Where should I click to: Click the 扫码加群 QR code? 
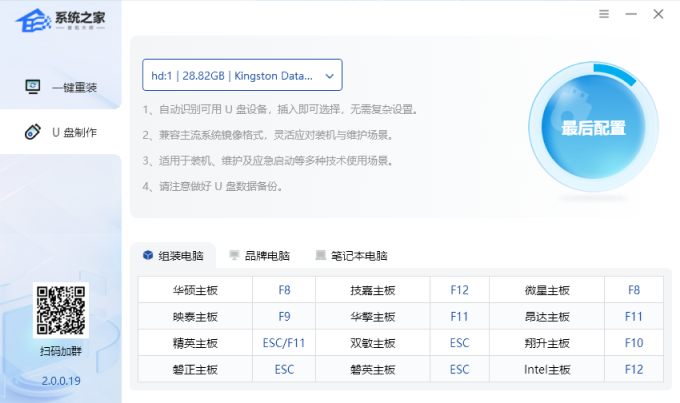tap(61, 310)
